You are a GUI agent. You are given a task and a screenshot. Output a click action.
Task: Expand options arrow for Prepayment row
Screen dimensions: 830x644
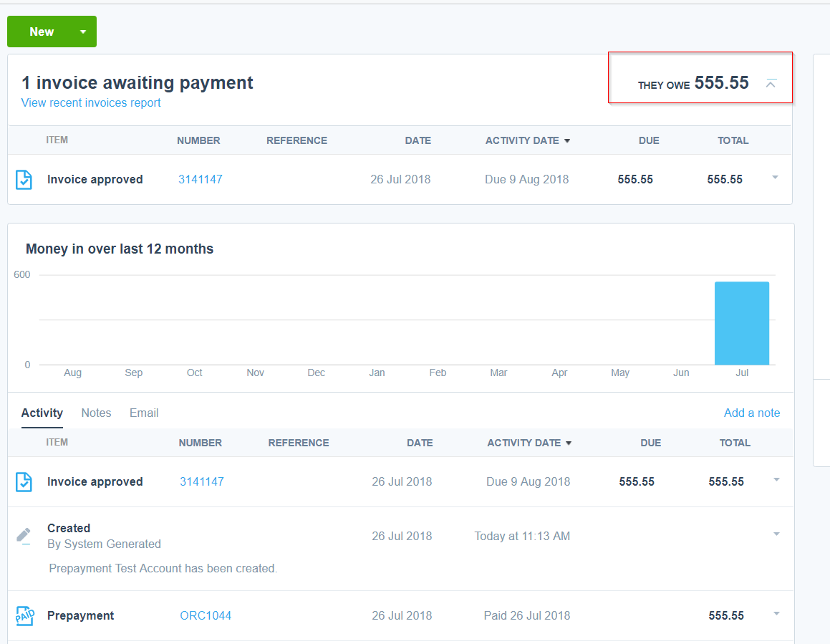click(x=776, y=614)
